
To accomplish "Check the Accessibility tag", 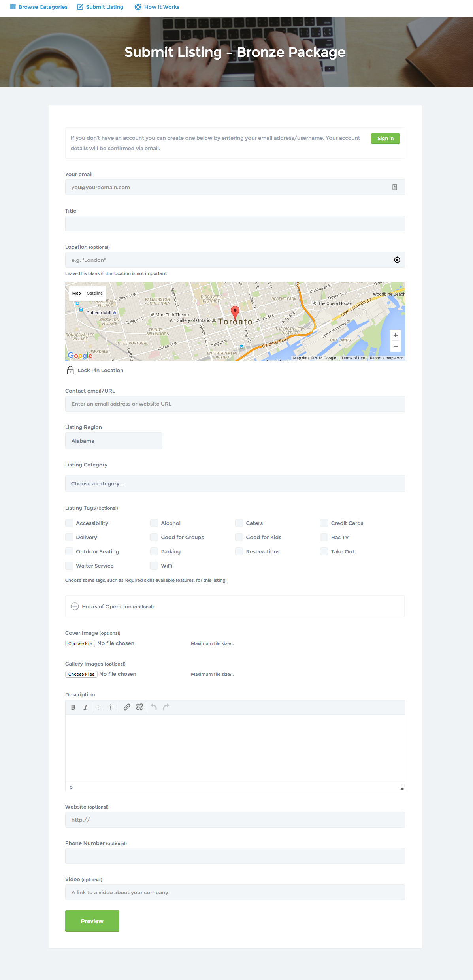I will pyautogui.click(x=69, y=523).
